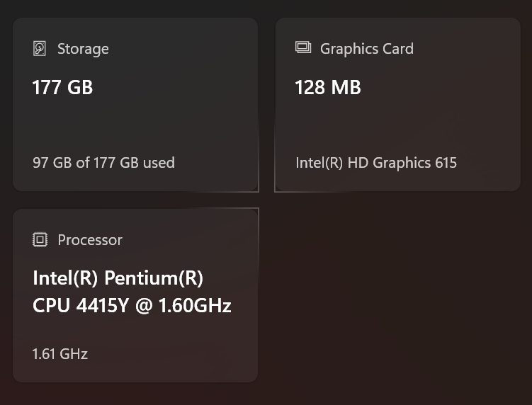Select the Processor heading label
The image size is (532, 405).
coord(90,240)
